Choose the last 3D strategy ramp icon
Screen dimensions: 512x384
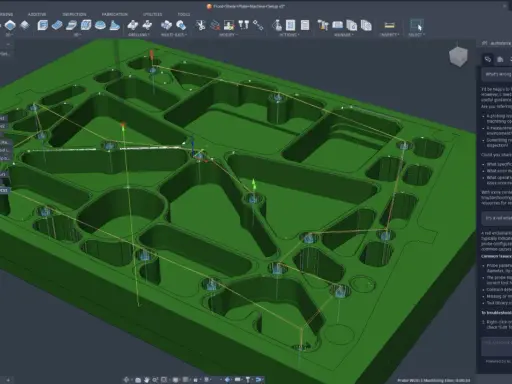pyautogui.click(x=114, y=25)
